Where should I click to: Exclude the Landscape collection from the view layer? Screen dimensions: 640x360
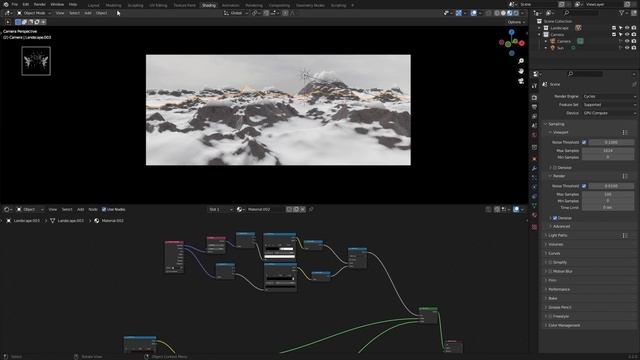tap(614, 28)
